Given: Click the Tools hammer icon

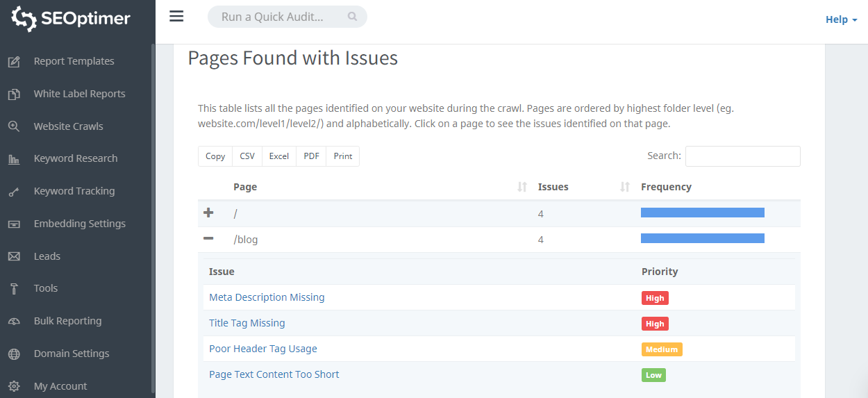Looking at the screenshot, I should 14,289.
